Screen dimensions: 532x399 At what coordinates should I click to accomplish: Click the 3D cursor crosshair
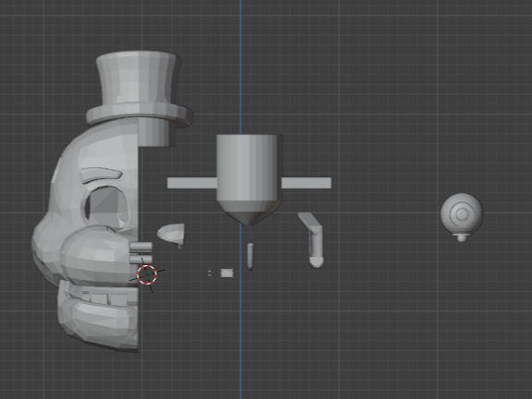point(147,274)
